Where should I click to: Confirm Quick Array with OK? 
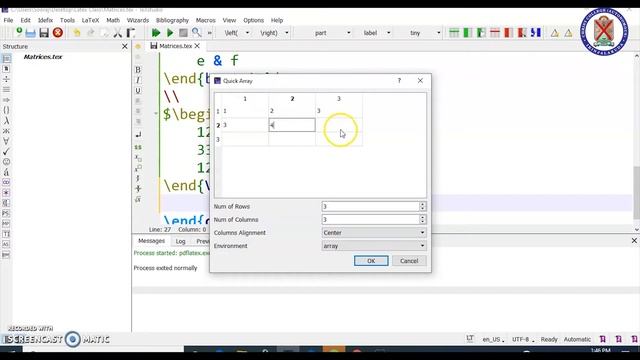point(371,261)
